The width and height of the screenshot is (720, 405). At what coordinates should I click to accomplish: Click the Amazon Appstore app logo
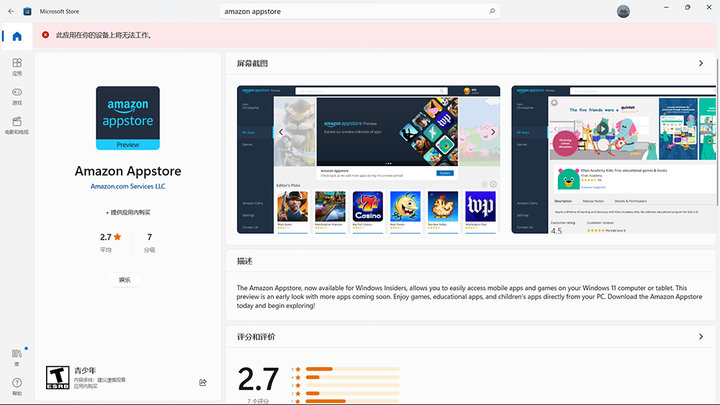pyautogui.click(x=128, y=118)
